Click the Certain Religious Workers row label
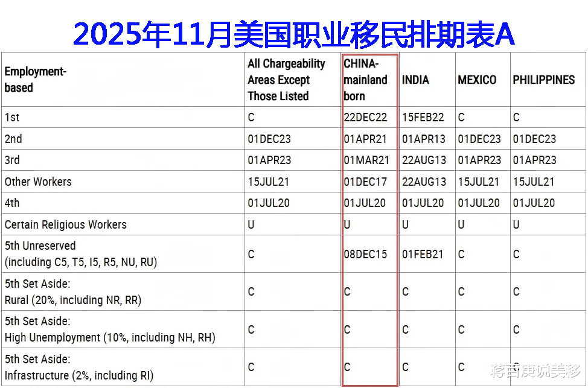The width and height of the screenshot is (588, 388). 66,224
